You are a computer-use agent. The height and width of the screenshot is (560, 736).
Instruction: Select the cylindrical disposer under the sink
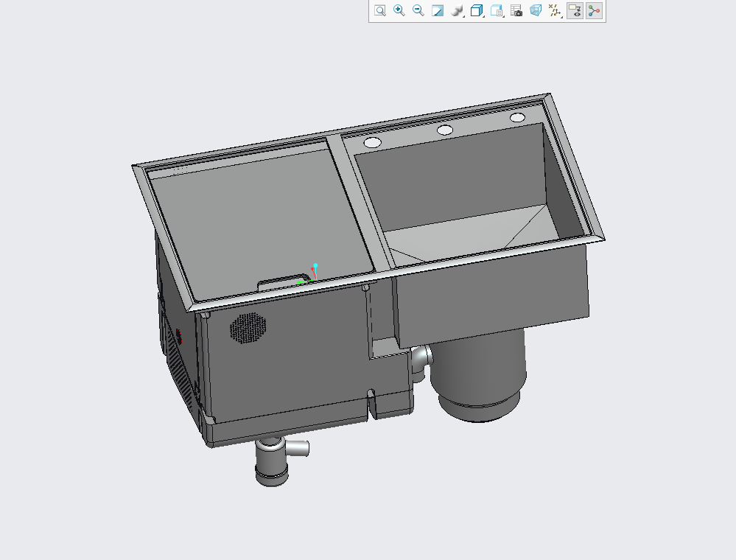(x=478, y=376)
